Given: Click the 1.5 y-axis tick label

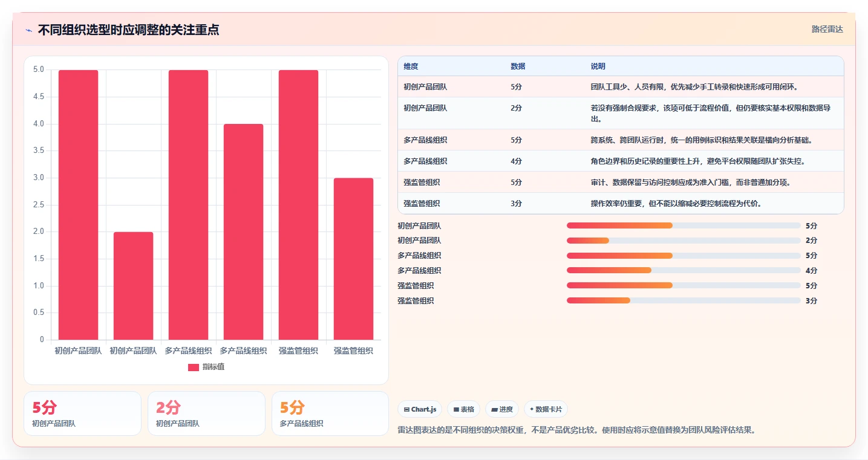Looking at the screenshot, I should point(38,259).
